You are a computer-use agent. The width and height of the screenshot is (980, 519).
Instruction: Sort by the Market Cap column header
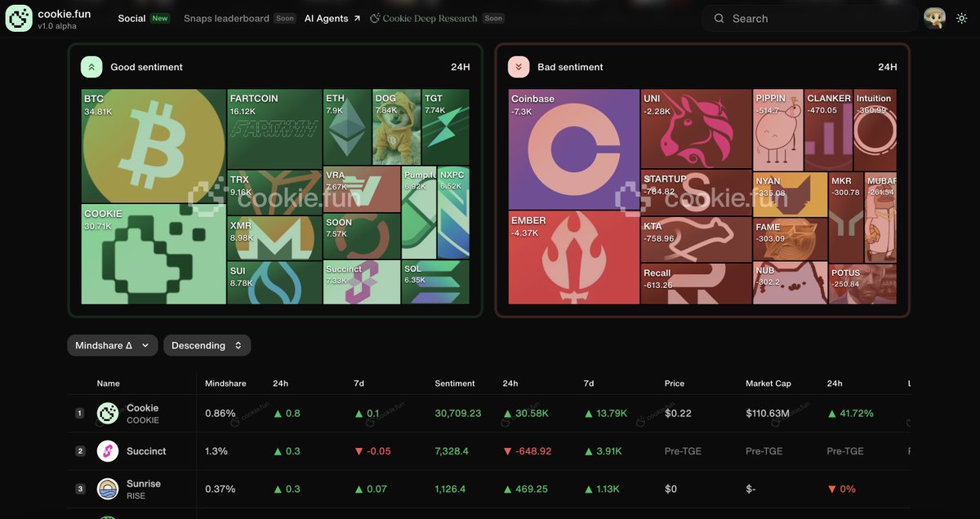768,384
